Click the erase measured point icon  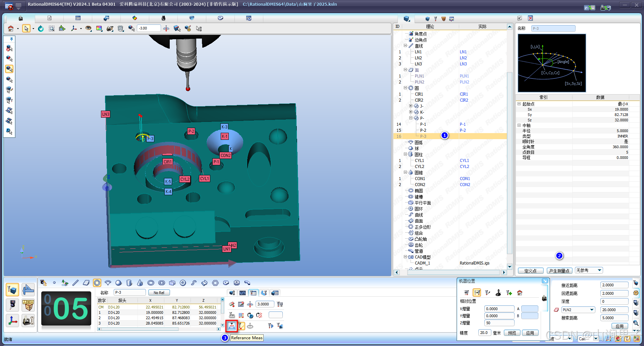tap(232, 304)
